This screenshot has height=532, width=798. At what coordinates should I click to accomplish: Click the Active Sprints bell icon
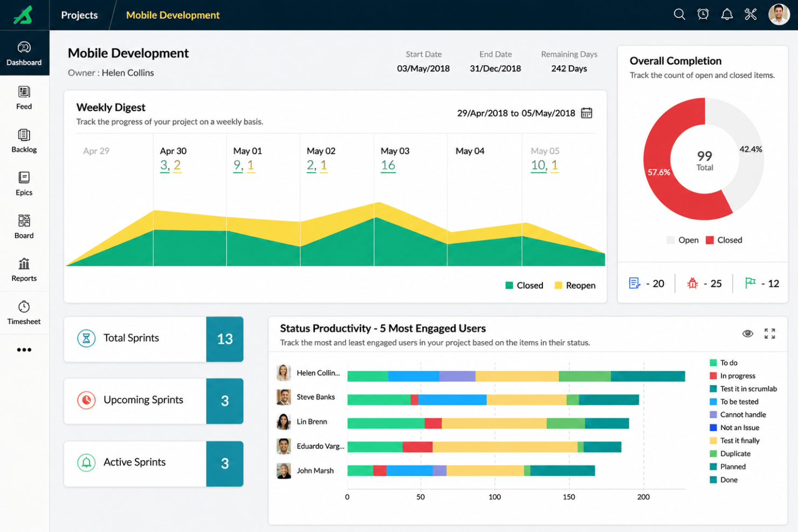click(x=86, y=462)
